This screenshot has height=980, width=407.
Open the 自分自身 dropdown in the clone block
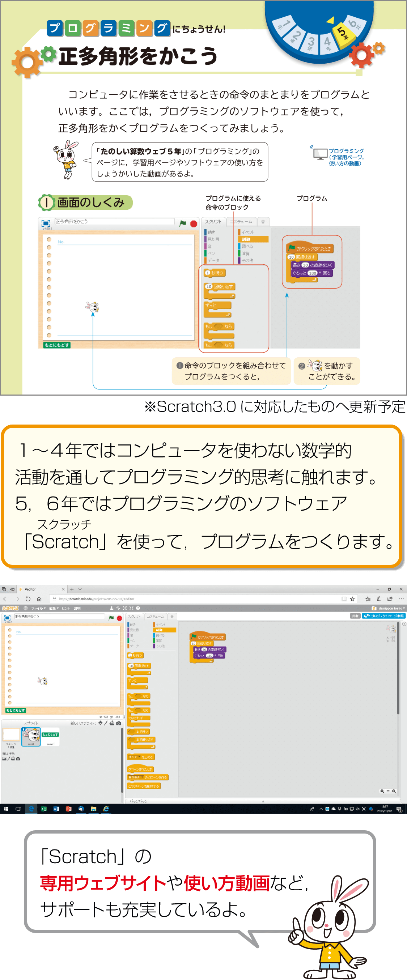(136, 777)
